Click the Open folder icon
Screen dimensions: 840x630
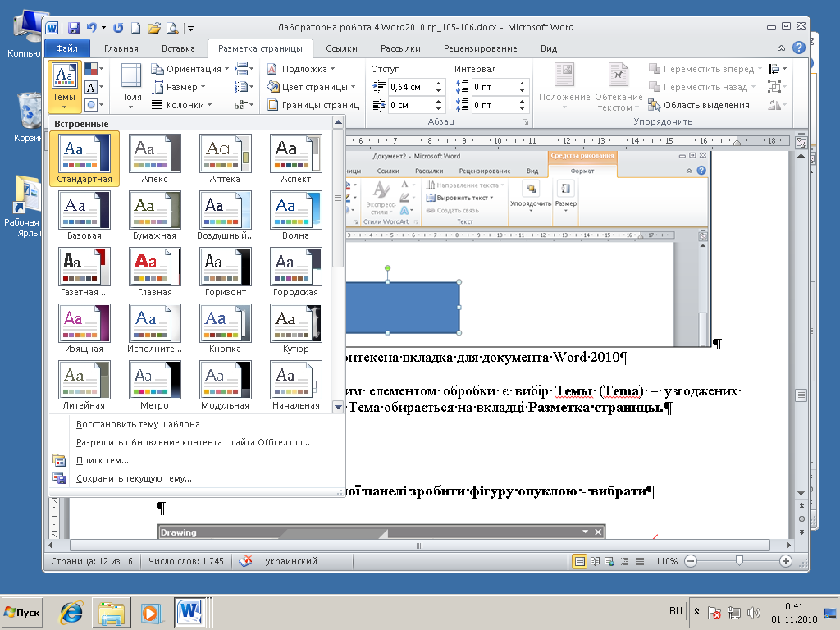pos(154,27)
